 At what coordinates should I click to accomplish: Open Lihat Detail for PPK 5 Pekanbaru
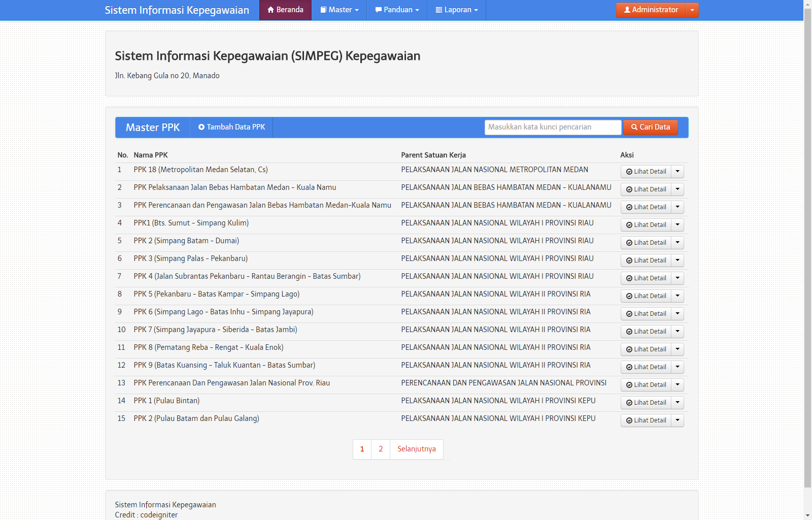click(646, 296)
